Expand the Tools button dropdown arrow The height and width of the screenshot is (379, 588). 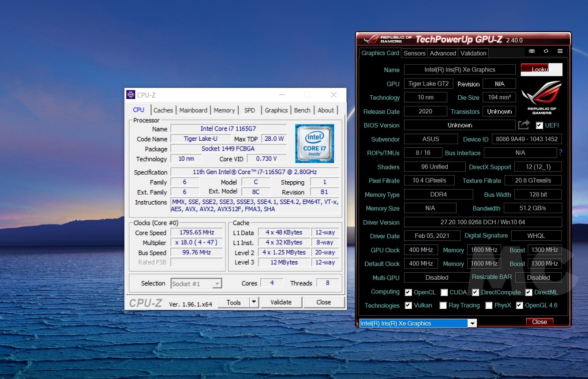(254, 302)
